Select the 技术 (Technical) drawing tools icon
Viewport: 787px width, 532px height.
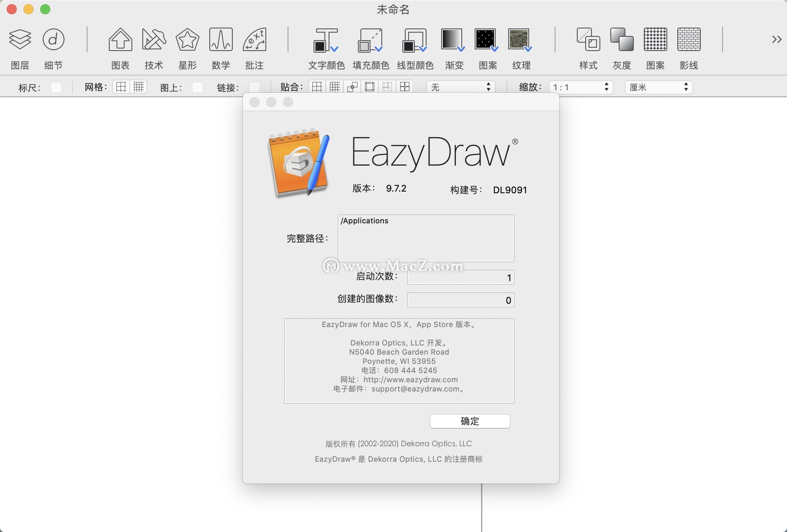coord(154,39)
